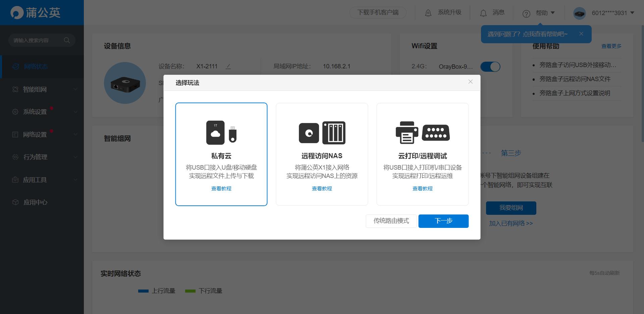The width and height of the screenshot is (644, 314).
Task: Close the 选择玩法 dialog
Action: pyautogui.click(x=470, y=82)
